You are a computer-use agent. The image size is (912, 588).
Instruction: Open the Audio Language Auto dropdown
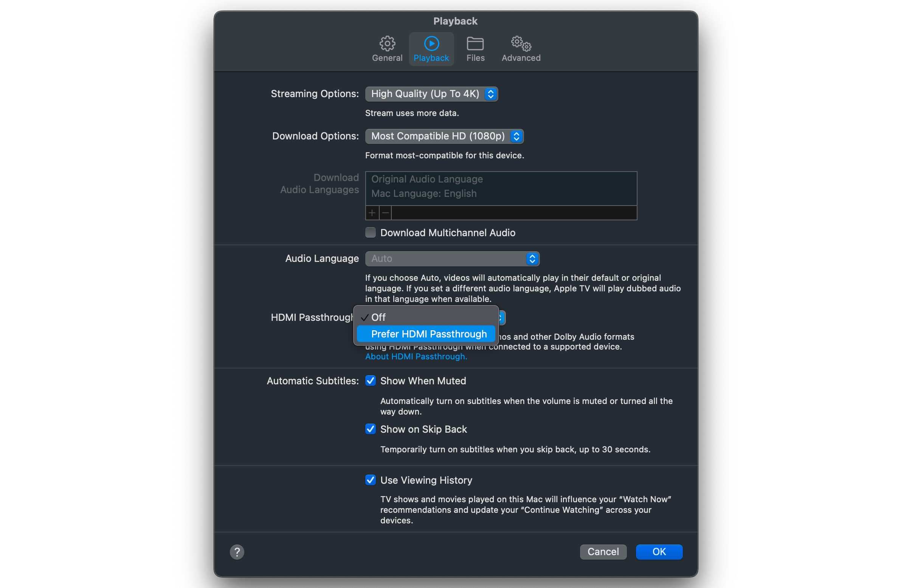[x=452, y=259]
